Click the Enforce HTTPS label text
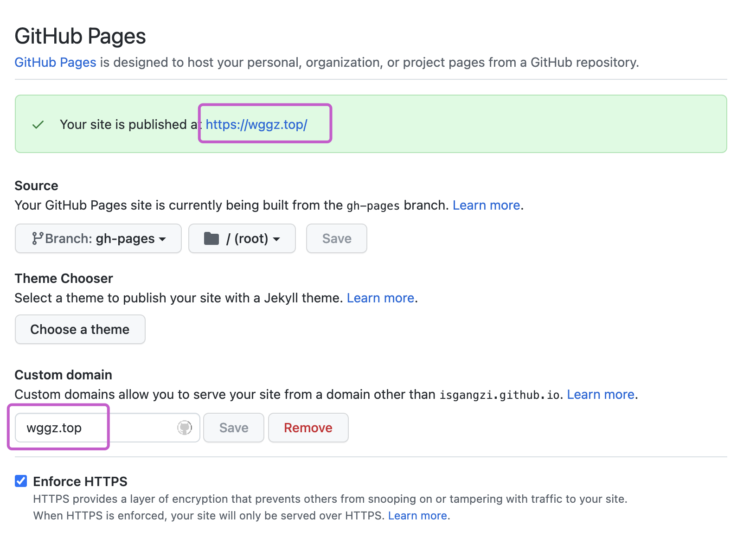756x538 pixels. point(80,481)
